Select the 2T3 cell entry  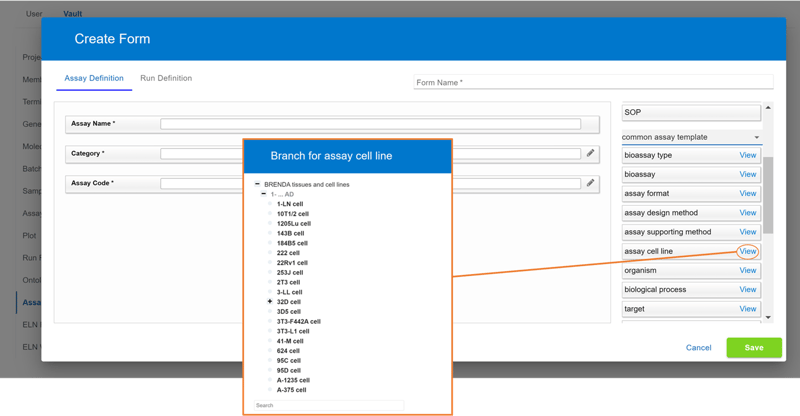288,282
